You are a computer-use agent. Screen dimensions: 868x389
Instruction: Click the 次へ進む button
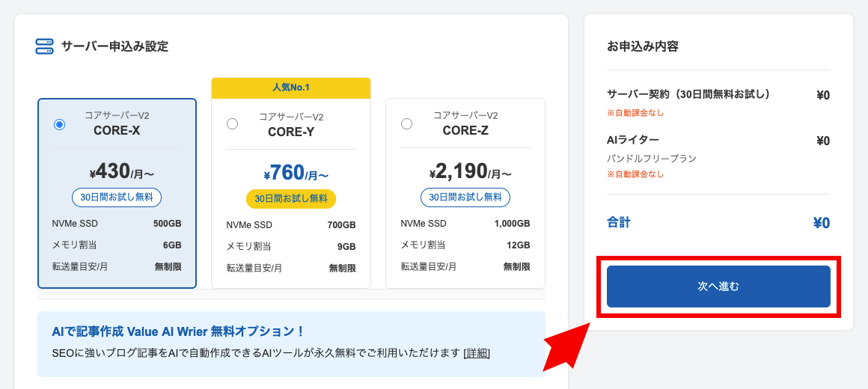coord(718,287)
